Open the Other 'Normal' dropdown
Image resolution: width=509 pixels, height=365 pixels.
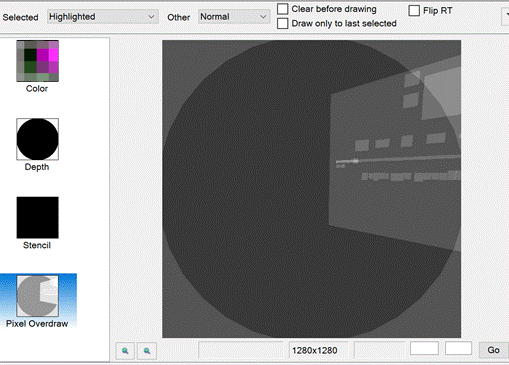pos(234,17)
